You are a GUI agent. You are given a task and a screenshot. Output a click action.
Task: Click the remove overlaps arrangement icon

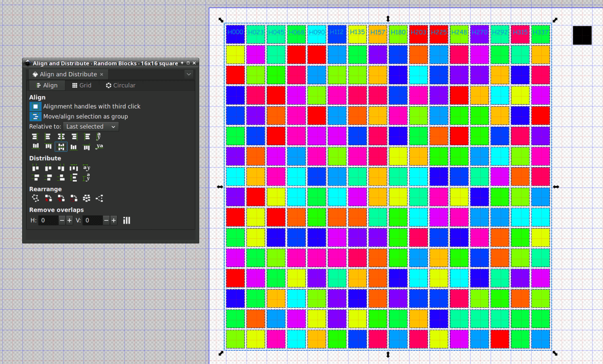127,220
